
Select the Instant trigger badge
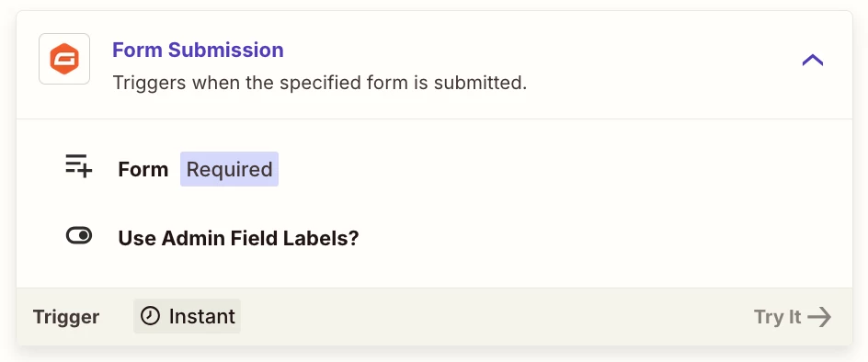tap(187, 316)
